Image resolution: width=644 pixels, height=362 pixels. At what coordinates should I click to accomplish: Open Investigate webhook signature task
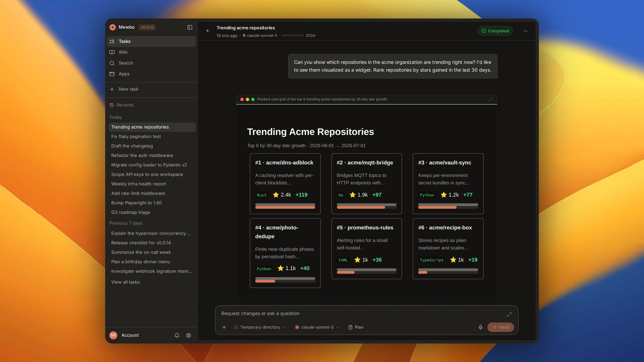coord(152,271)
